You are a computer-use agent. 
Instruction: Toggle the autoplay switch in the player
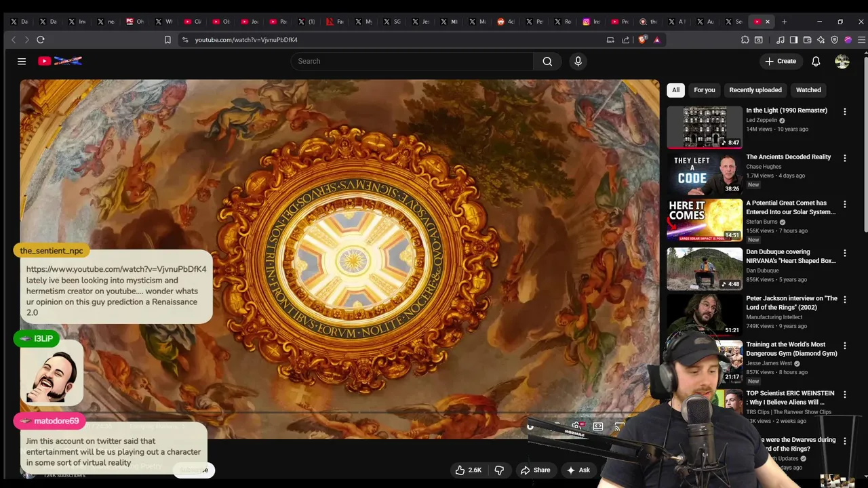[532, 426]
